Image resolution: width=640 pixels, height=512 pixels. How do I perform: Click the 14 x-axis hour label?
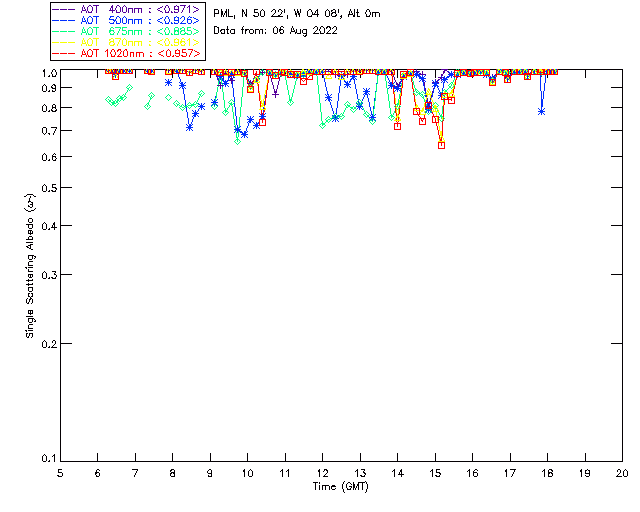click(x=398, y=473)
